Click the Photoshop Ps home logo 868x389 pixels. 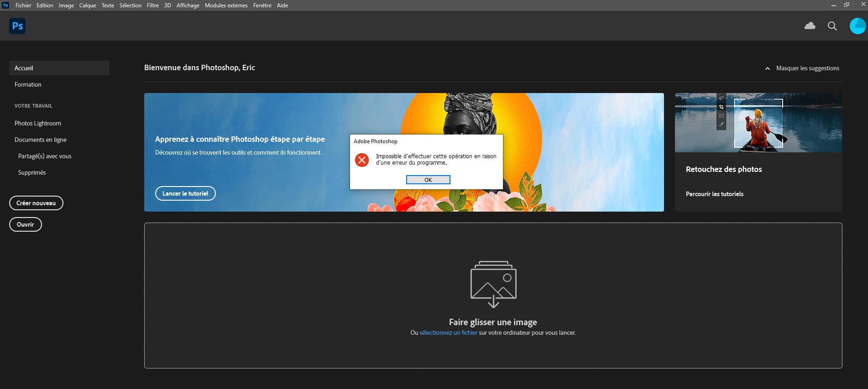(x=17, y=26)
